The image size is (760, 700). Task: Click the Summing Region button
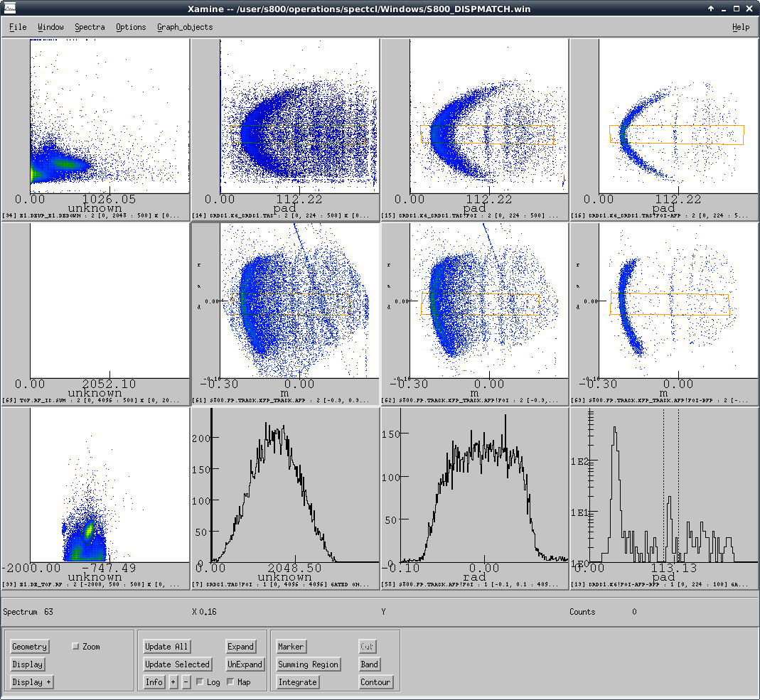click(x=309, y=664)
